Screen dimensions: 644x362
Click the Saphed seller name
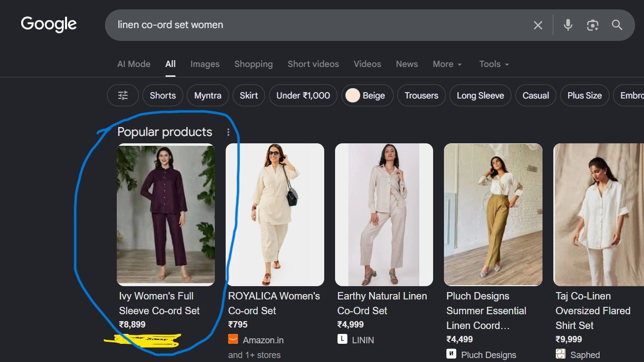click(x=585, y=355)
